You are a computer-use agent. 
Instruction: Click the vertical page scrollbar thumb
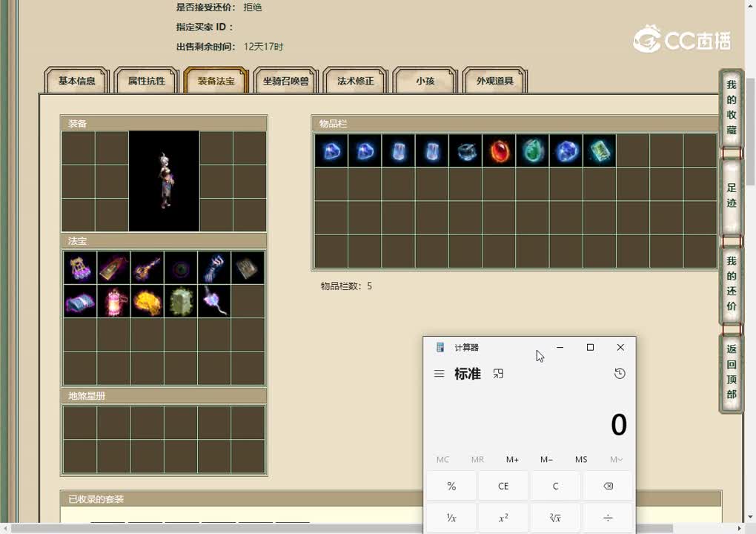[x=750, y=131]
